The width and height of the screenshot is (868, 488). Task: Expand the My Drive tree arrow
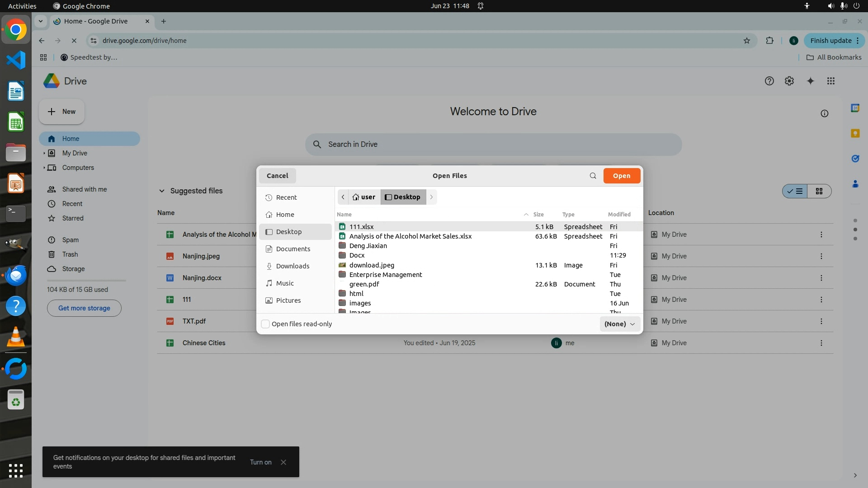tap(44, 153)
